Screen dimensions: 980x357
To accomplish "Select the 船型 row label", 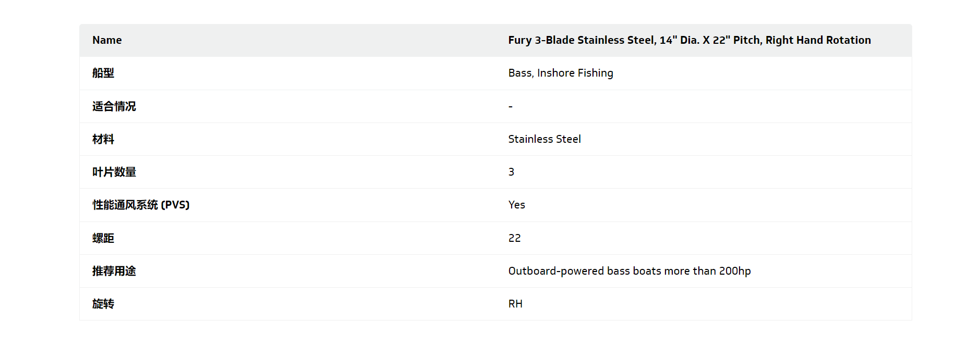I will click(x=103, y=73).
